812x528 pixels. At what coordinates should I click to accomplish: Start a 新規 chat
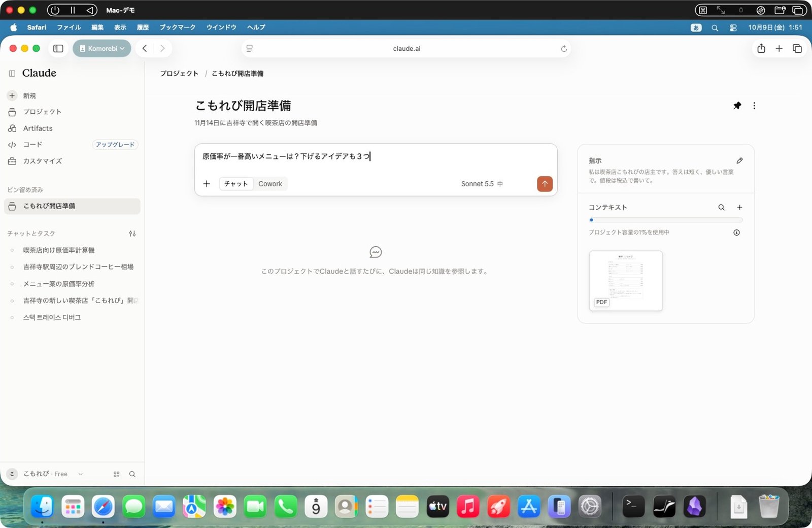72,95
